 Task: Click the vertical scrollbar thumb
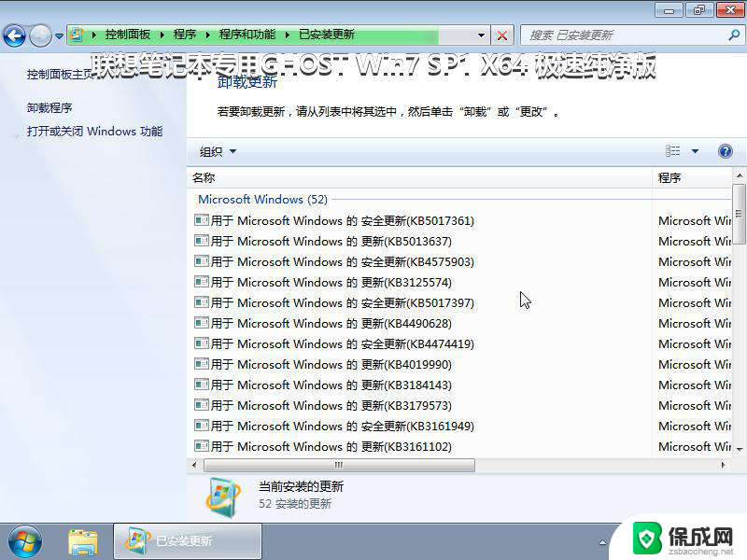coord(740,215)
